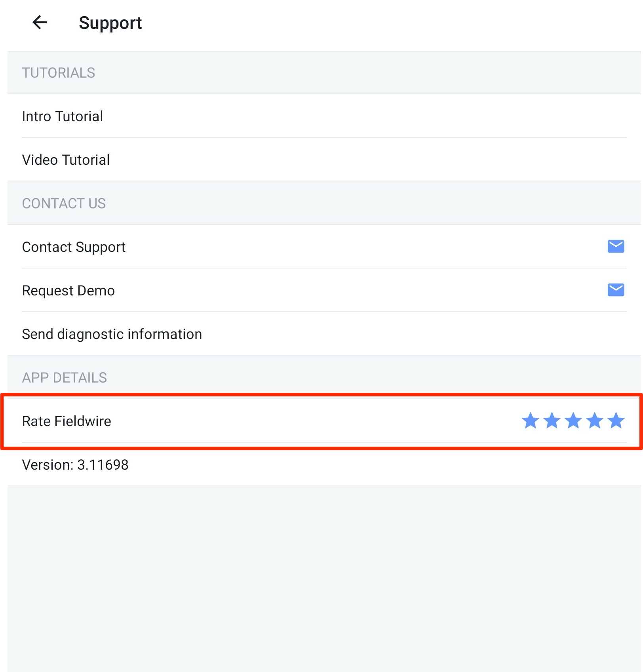Click the mail icon beside Contact Support
643x672 pixels.
tap(616, 246)
